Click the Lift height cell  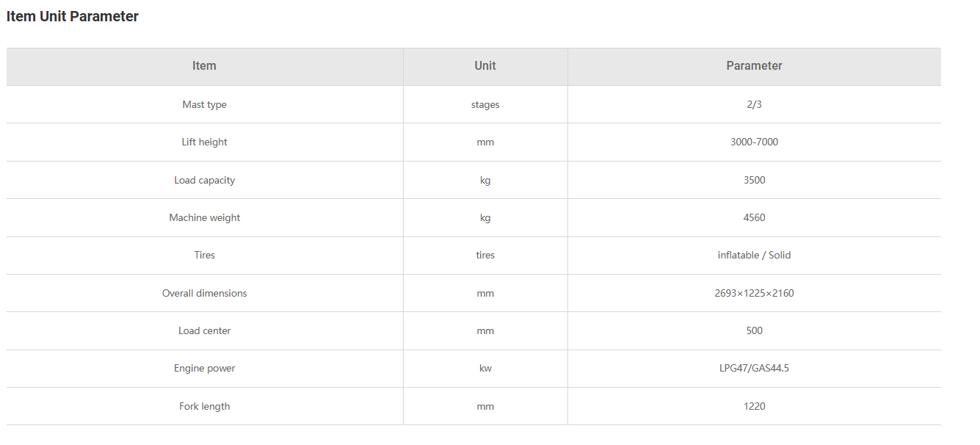[x=204, y=142]
